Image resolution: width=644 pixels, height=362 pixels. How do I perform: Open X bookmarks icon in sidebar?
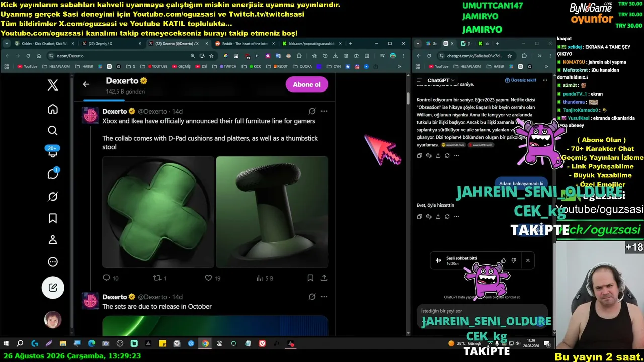(53, 218)
